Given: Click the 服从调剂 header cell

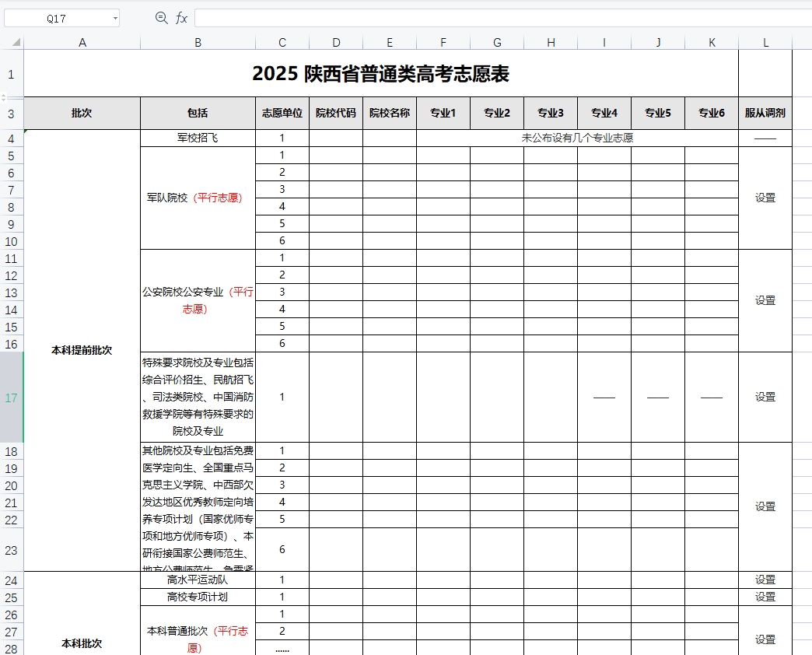Looking at the screenshot, I should [x=765, y=112].
